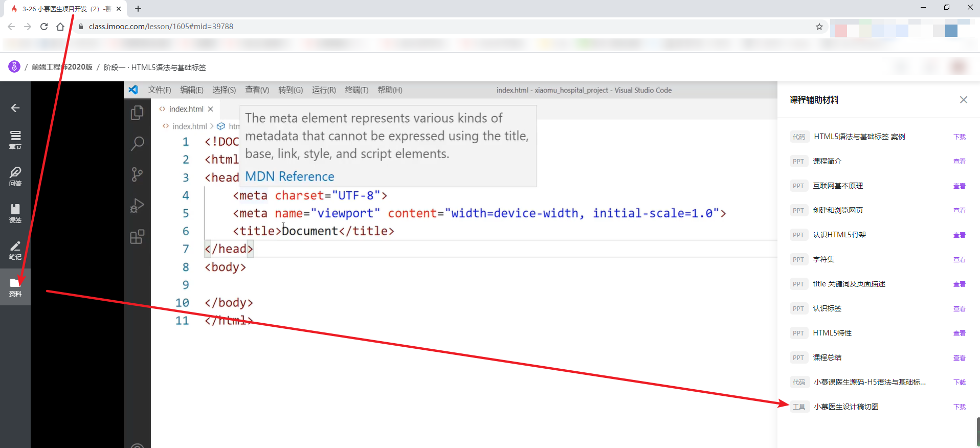Download 小慕医生设计稿切图 tool file
The height and width of the screenshot is (448, 980).
pos(960,407)
